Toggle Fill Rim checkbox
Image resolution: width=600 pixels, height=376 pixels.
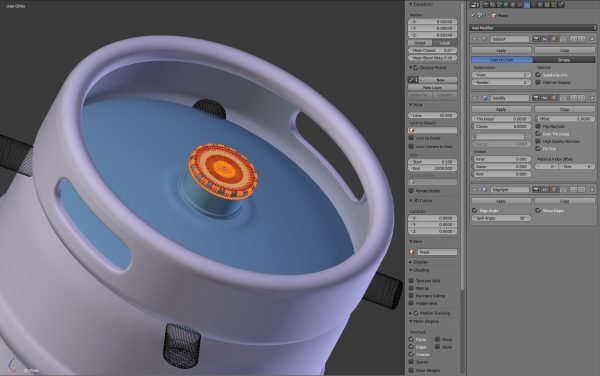tap(538, 148)
